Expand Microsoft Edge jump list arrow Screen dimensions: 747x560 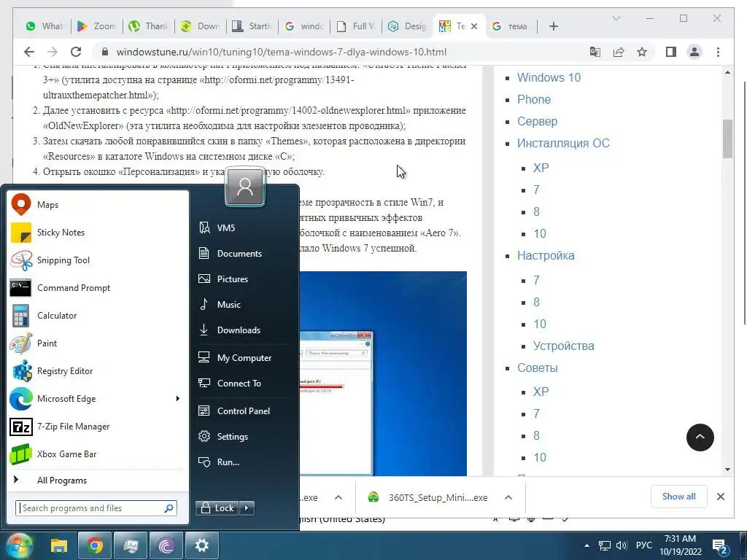click(178, 398)
